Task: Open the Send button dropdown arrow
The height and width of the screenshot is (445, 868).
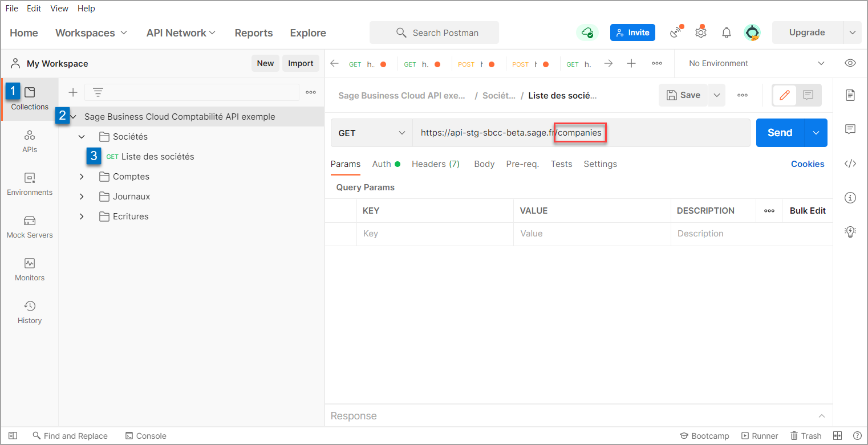Action: [x=816, y=133]
